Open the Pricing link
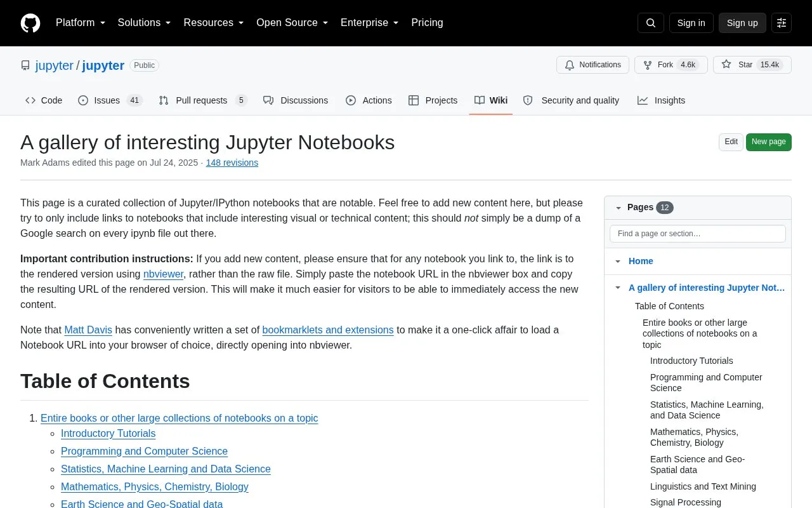This screenshot has width=812, height=508. (427, 23)
